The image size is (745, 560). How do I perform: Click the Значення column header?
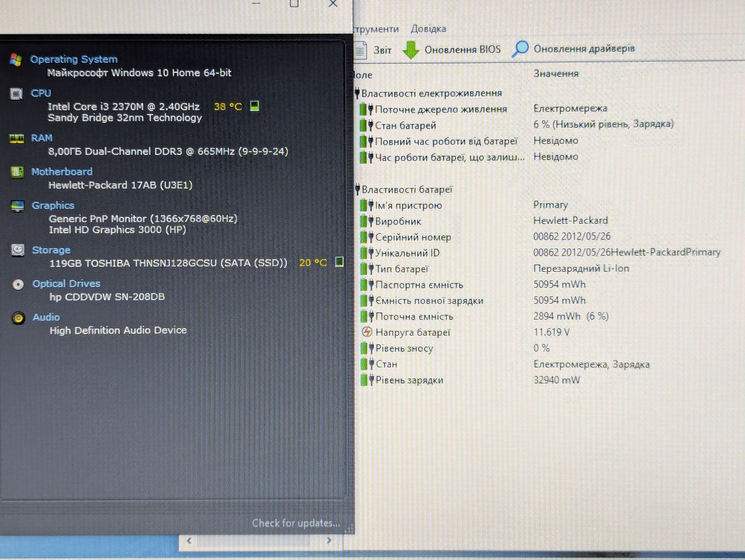[x=556, y=74]
